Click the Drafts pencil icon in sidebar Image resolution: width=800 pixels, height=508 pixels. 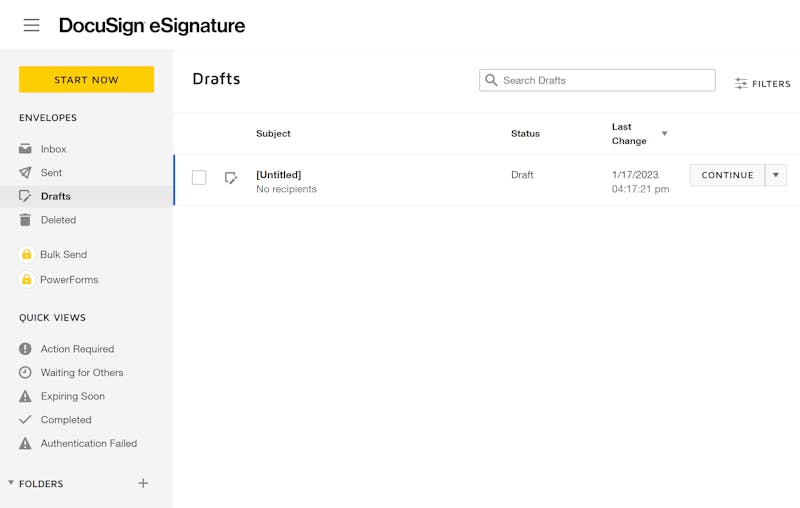25,196
